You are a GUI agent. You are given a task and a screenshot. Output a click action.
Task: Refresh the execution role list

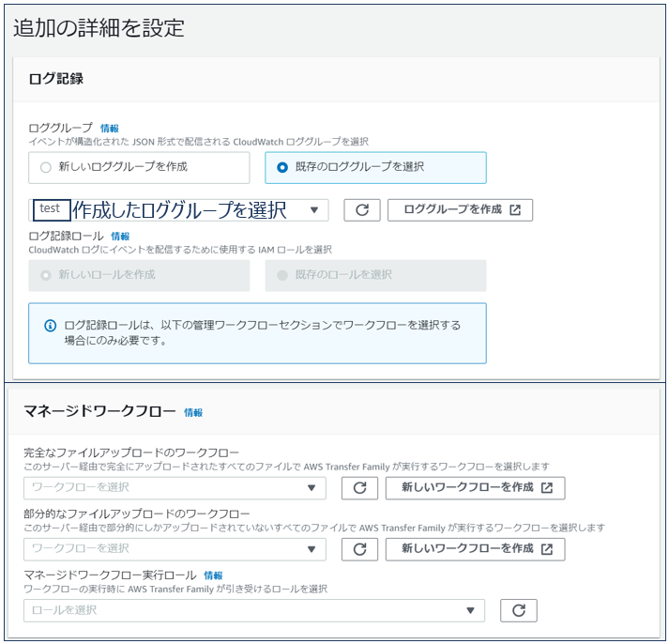point(518,611)
